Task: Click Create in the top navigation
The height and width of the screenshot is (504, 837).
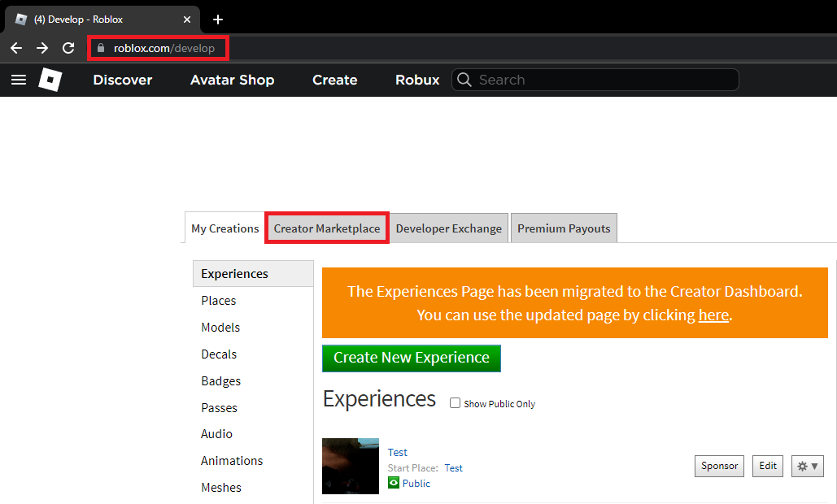Action: 334,80
